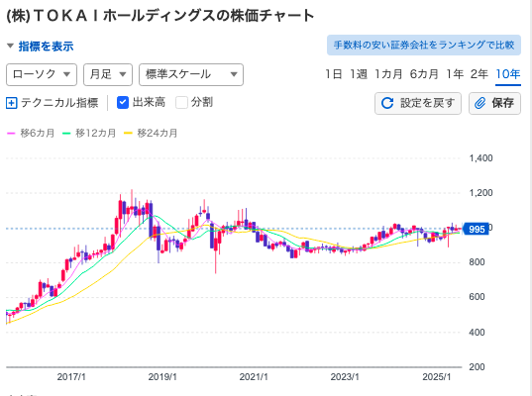The image size is (532, 396).
Task: Click the 600 price axis label
Action: [477, 297]
